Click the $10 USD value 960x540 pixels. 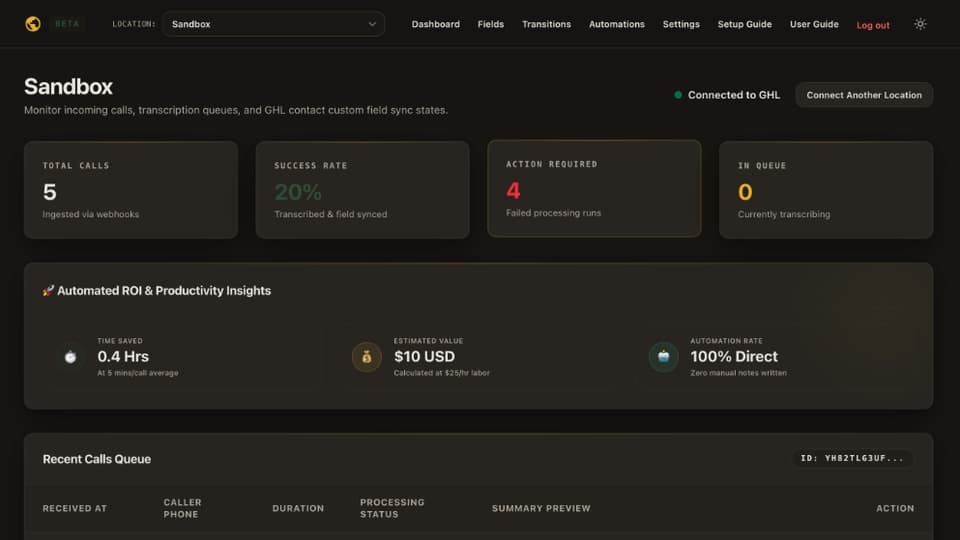pyautogui.click(x=424, y=356)
